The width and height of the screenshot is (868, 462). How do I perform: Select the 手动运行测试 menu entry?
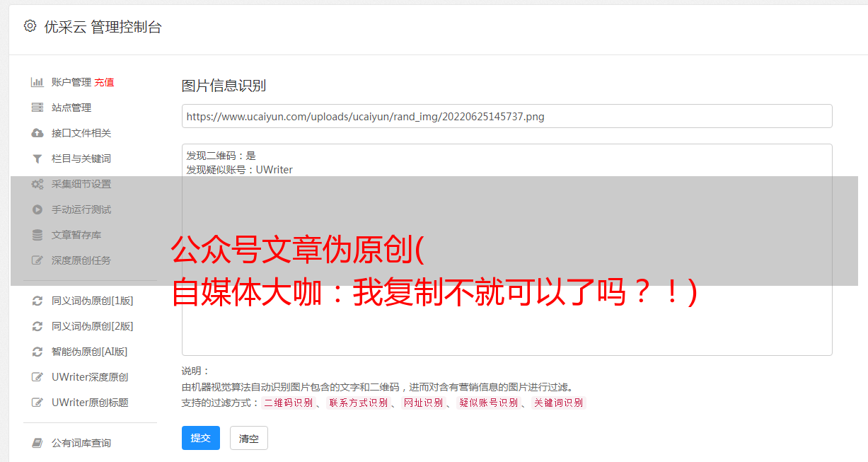81,209
